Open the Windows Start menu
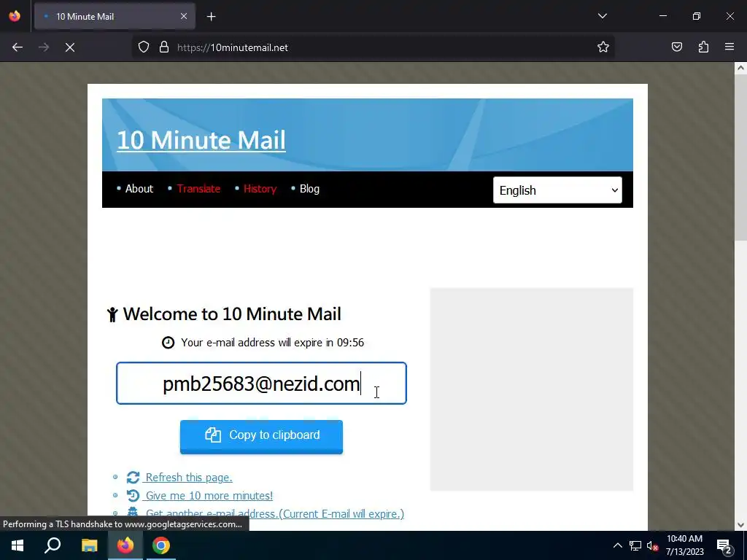 (x=18, y=545)
